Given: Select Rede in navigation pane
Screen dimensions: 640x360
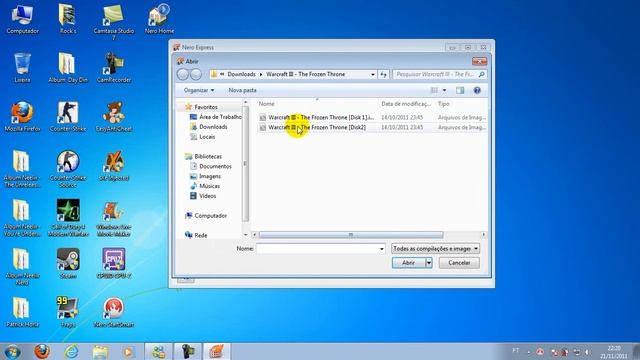Looking at the screenshot, I should [196, 235].
